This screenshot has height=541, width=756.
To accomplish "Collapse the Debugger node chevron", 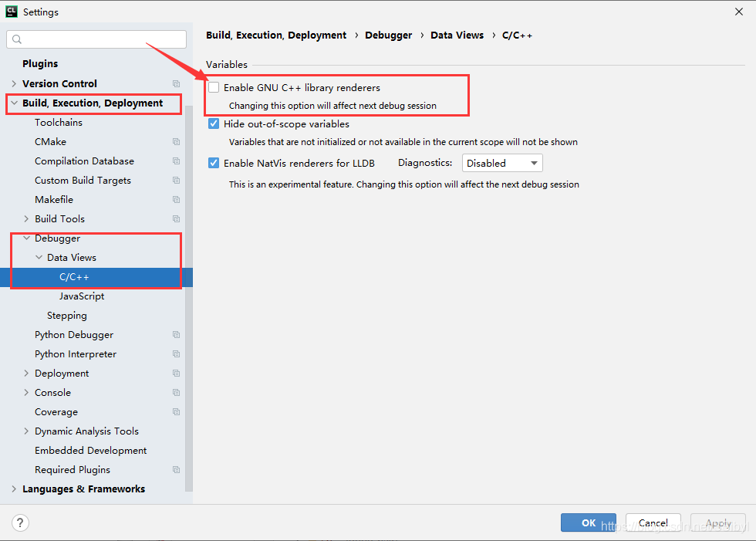I will tap(26, 238).
